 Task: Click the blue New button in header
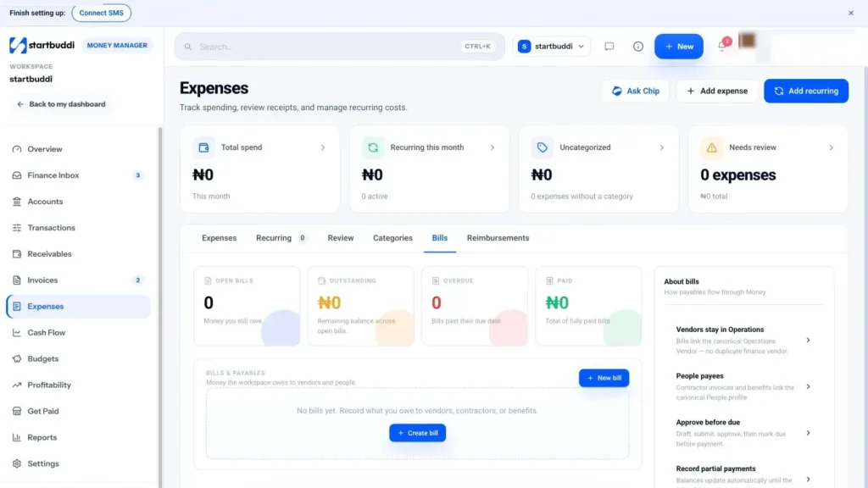point(679,47)
